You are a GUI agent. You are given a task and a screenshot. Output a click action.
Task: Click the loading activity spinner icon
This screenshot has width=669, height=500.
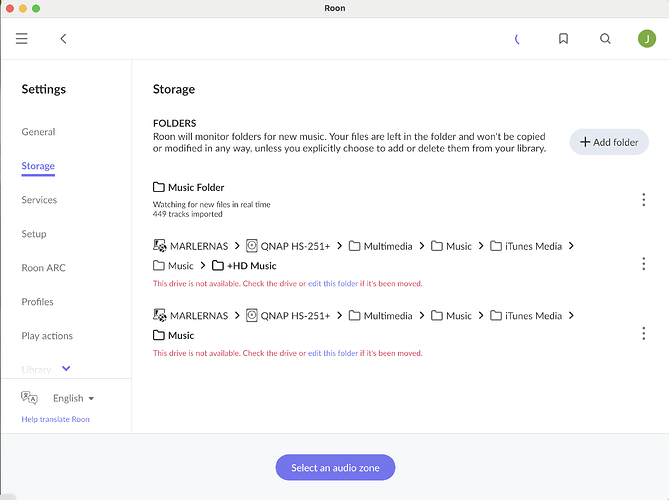[517, 39]
